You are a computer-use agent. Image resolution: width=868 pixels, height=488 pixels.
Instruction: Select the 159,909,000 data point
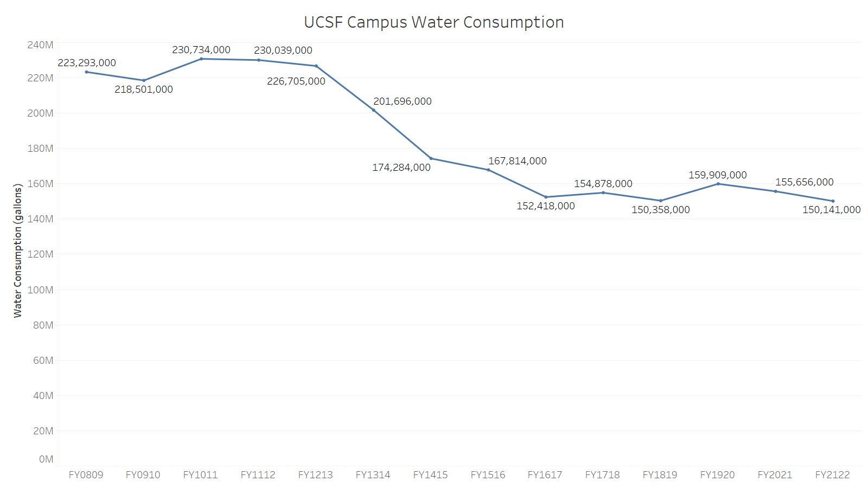[718, 184]
